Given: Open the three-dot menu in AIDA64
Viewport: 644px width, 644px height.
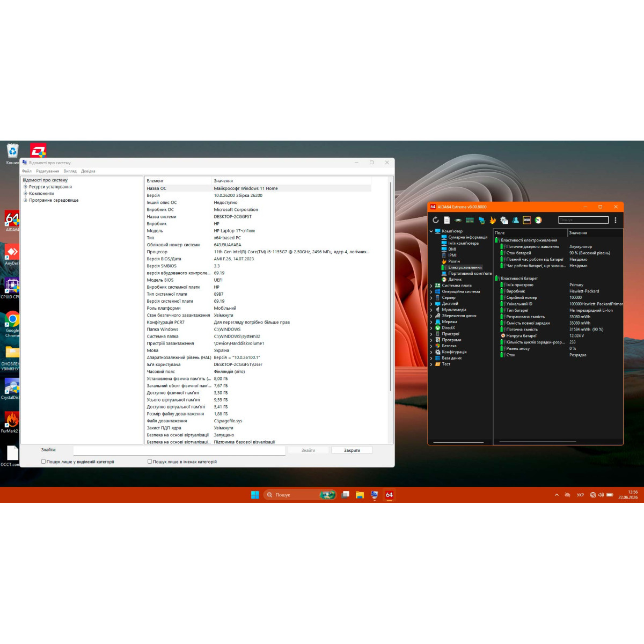Looking at the screenshot, I should tap(616, 220).
